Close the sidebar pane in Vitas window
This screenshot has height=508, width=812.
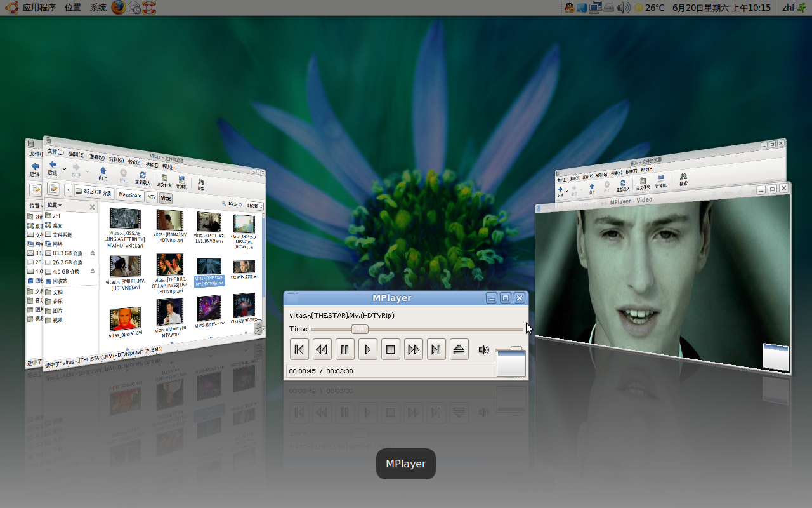92,207
